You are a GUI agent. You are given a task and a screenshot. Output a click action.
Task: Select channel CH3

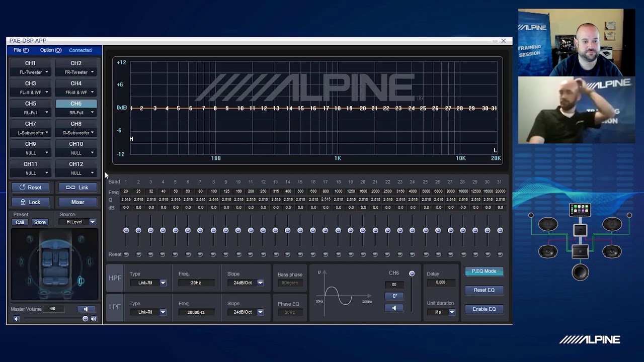[30, 83]
